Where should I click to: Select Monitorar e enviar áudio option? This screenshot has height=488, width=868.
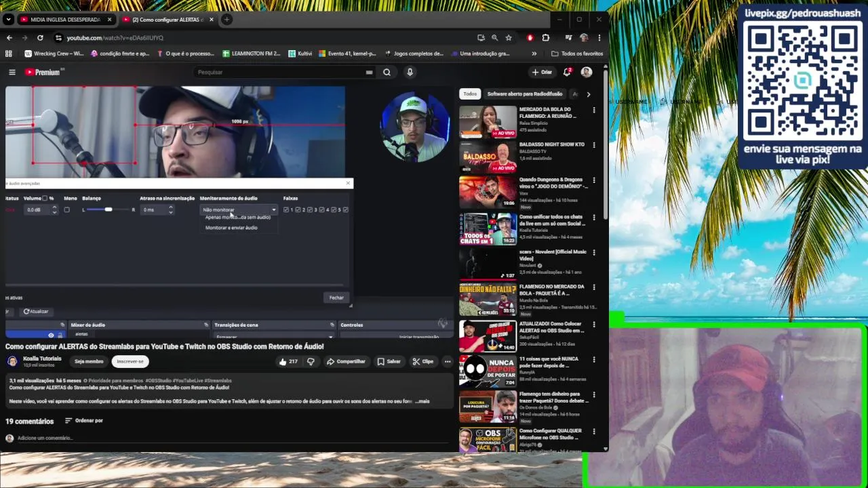pyautogui.click(x=231, y=228)
